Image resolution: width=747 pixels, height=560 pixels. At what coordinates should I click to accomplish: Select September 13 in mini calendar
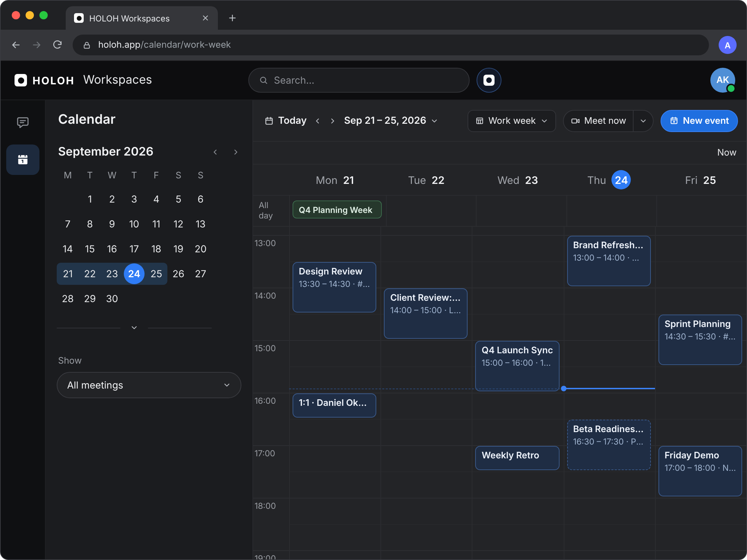point(201,224)
